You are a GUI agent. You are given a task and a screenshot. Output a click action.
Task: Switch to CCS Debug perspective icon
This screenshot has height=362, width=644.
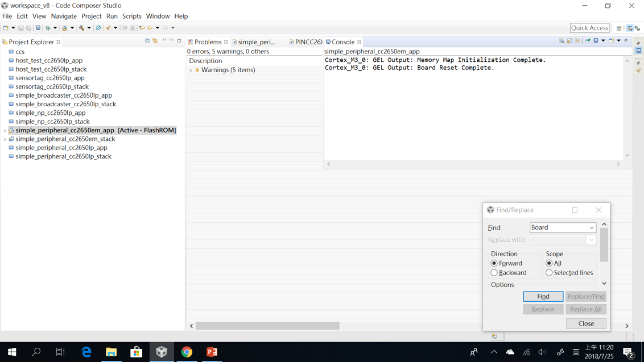(x=637, y=28)
